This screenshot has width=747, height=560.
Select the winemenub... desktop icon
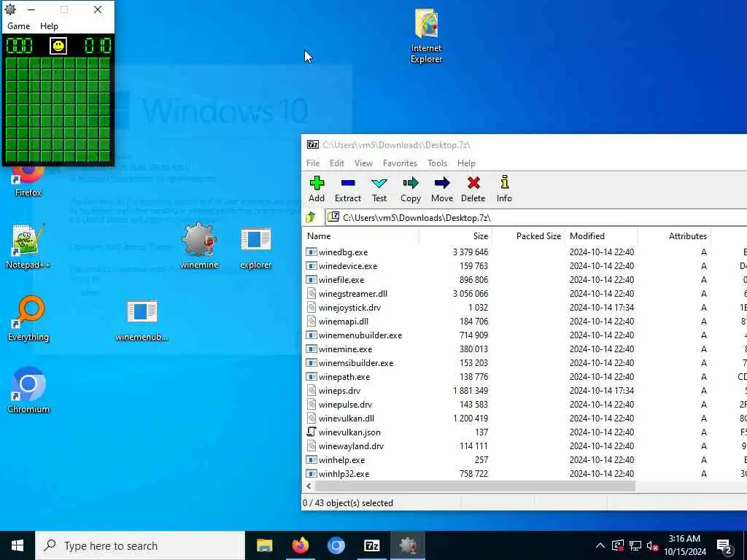[x=142, y=320]
